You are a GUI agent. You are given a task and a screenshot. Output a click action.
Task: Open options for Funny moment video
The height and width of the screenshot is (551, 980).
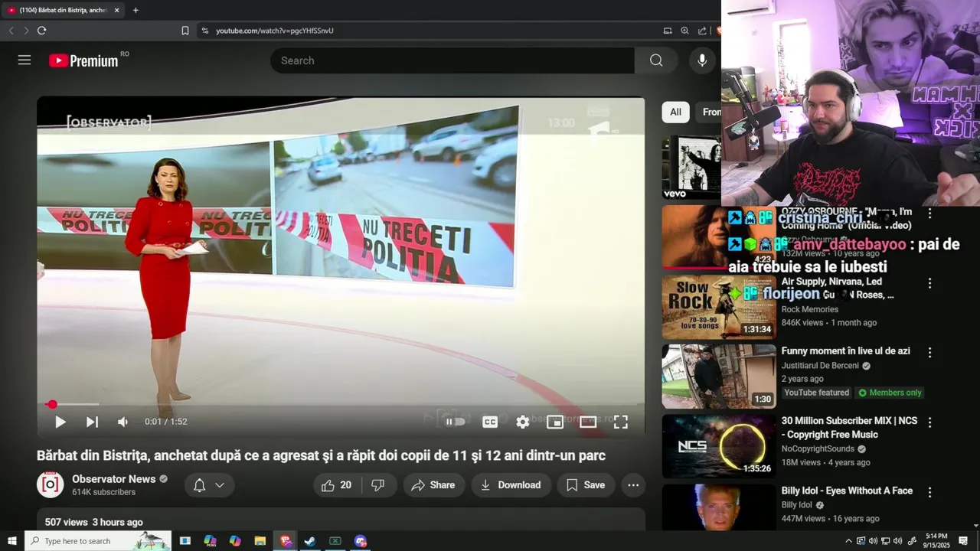(930, 353)
